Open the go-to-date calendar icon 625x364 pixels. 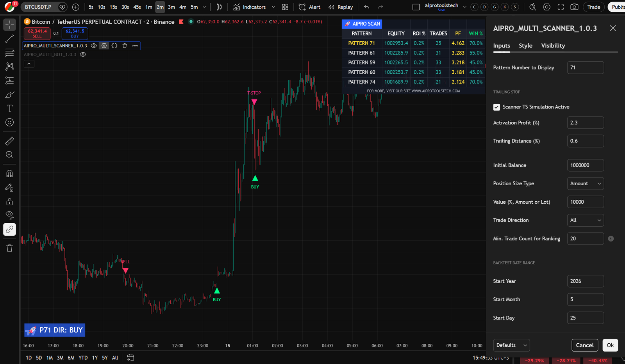coord(130,357)
